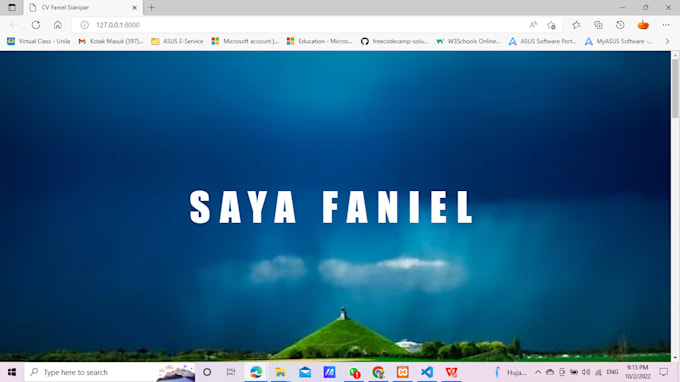Open the Collections icon
680x382 pixels.
click(598, 25)
